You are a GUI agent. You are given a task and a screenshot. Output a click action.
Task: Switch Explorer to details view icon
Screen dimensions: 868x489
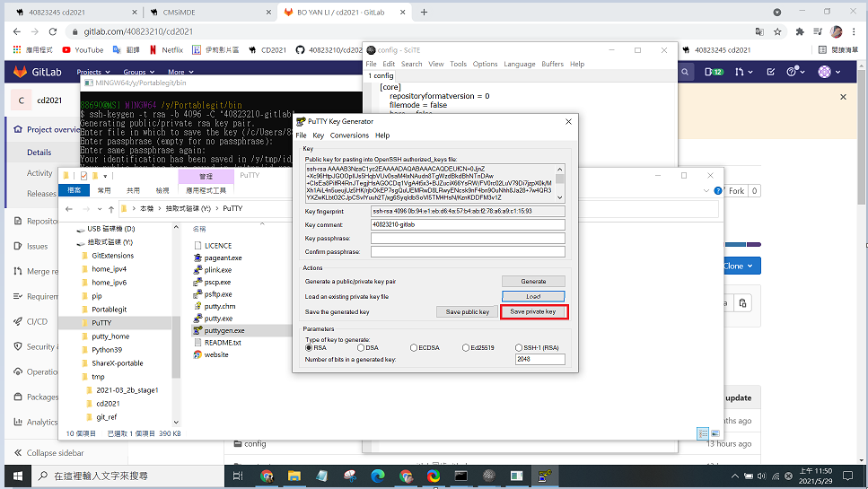tap(703, 433)
